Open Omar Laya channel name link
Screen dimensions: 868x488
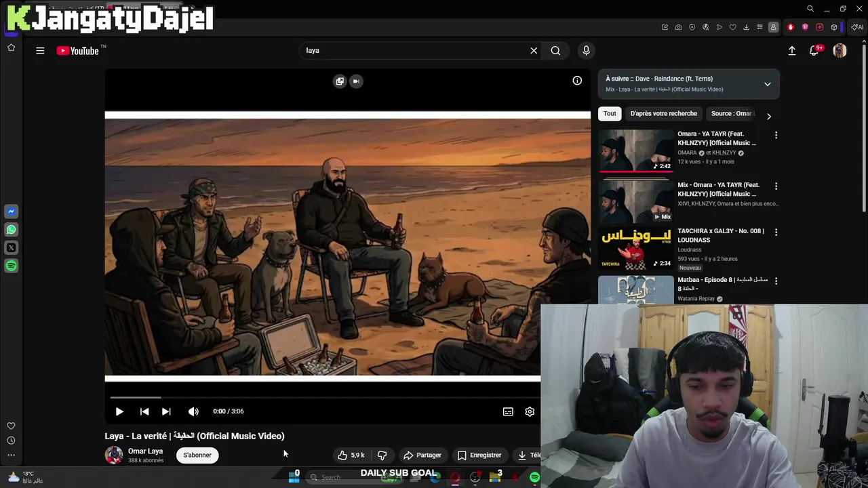click(x=145, y=451)
